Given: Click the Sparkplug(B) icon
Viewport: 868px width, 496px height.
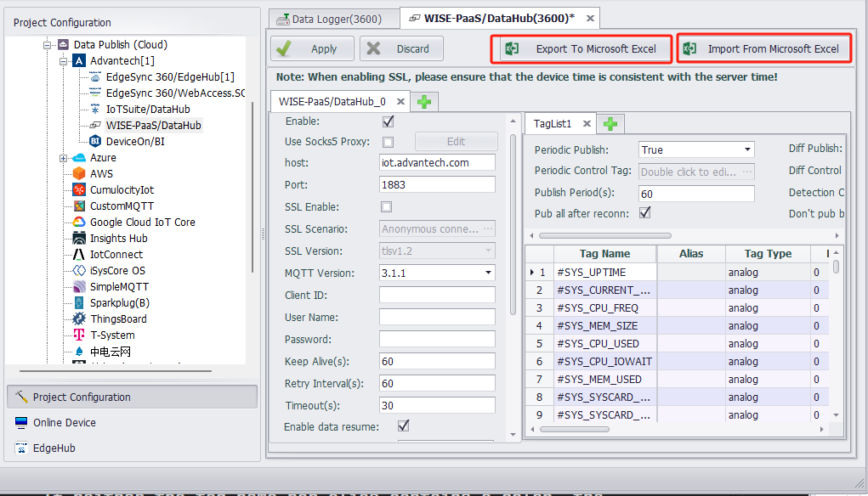Looking at the screenshot, I should (79, 302).
